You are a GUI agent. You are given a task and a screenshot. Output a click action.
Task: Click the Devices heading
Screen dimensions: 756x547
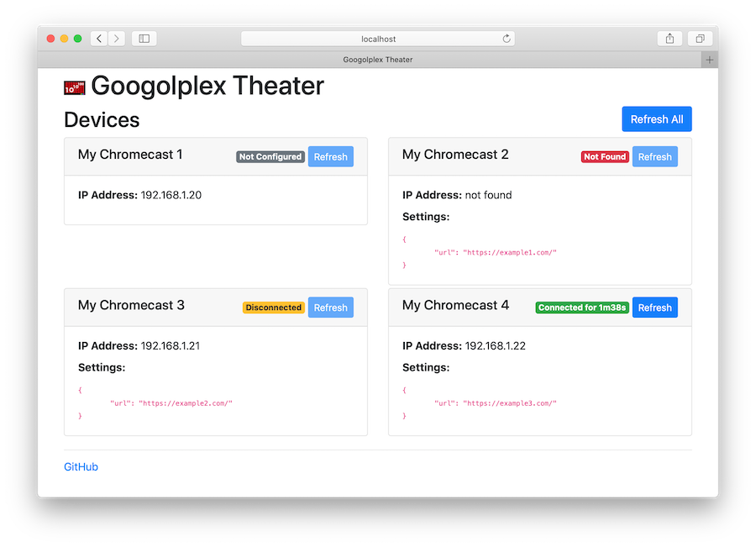point(102,119)
